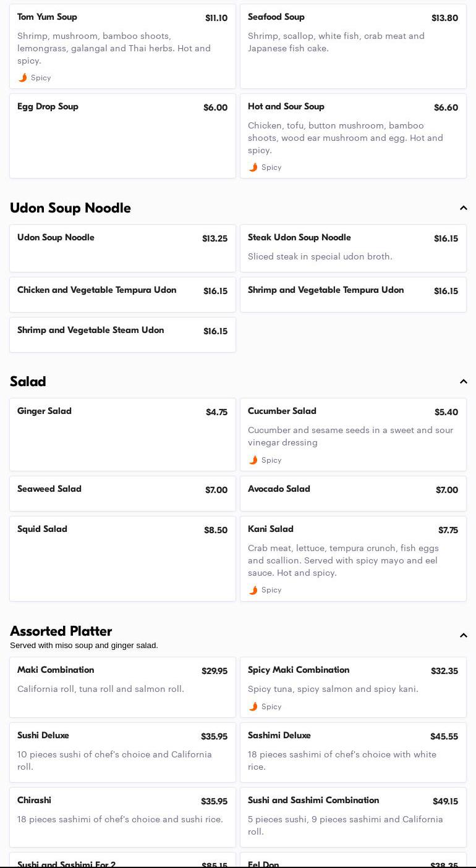
Task: Collapse the Udon Soup Noodle section
Action: tap(463, 208)
